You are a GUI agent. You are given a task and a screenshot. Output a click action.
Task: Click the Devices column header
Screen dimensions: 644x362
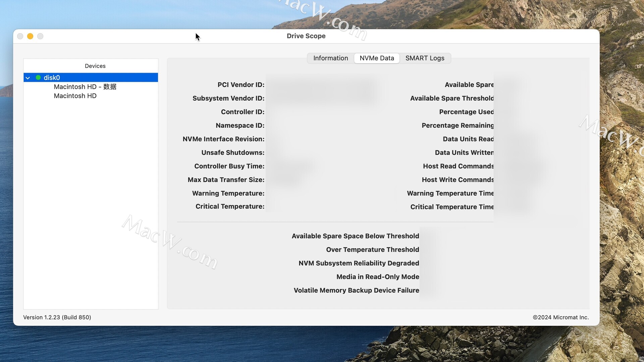95,66
